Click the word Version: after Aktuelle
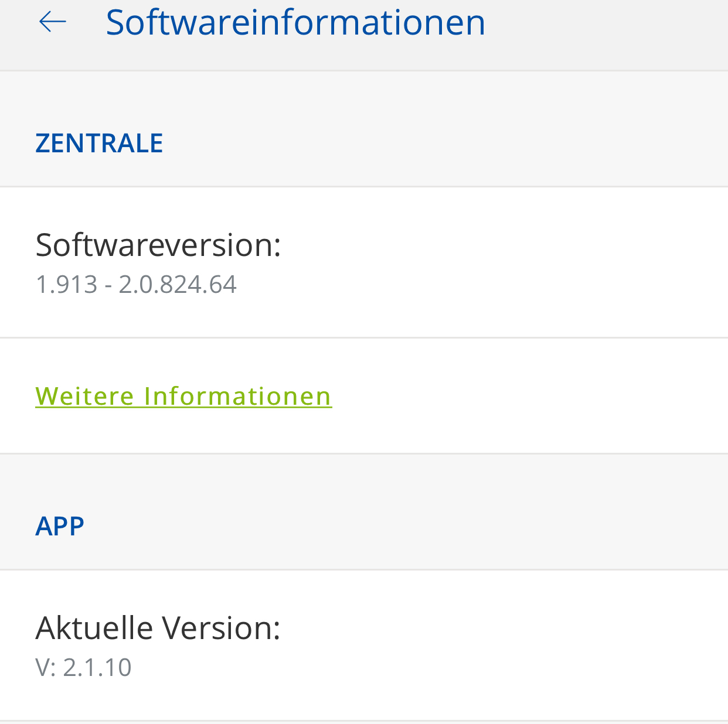728x724 pixels. tap(222, 627)
